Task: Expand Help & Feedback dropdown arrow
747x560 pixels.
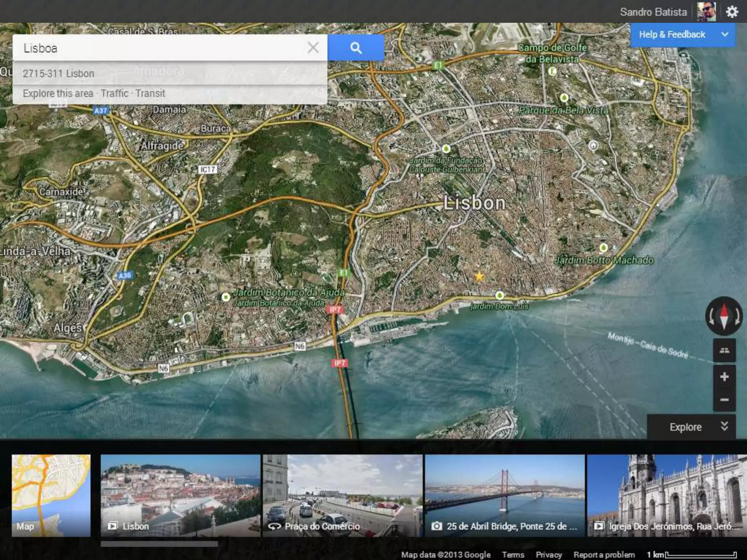Action: pyautogui.click(x=725, y=34)
